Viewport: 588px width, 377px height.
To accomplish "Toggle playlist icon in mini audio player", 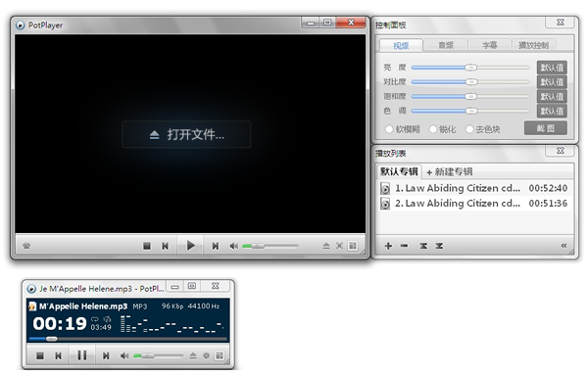I will tap(220, 355).
